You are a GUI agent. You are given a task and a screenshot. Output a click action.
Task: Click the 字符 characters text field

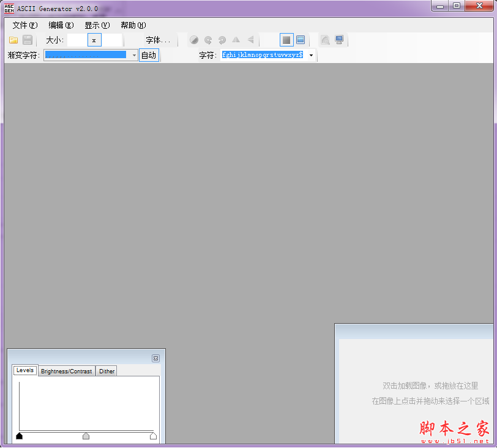click(x=263, y=55)
